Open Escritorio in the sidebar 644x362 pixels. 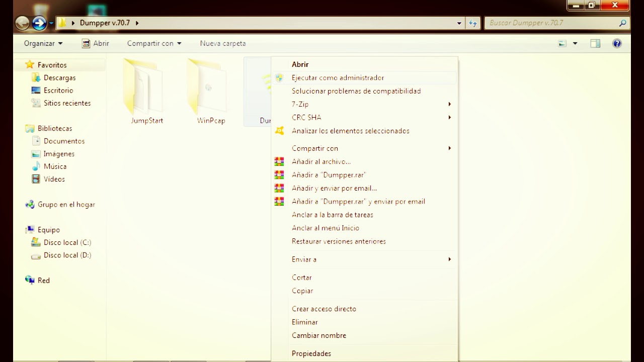coord(58,90)
